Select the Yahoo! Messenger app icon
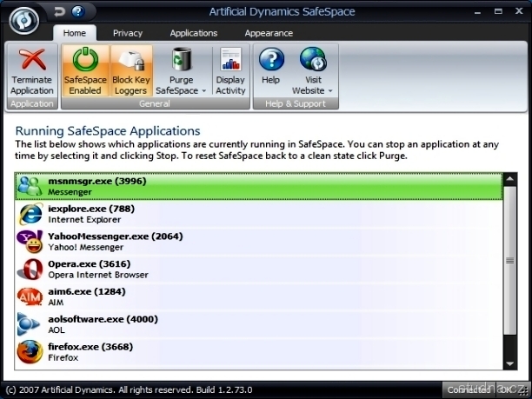Screen dimensions: 532x399 click(x=30, y=241)
